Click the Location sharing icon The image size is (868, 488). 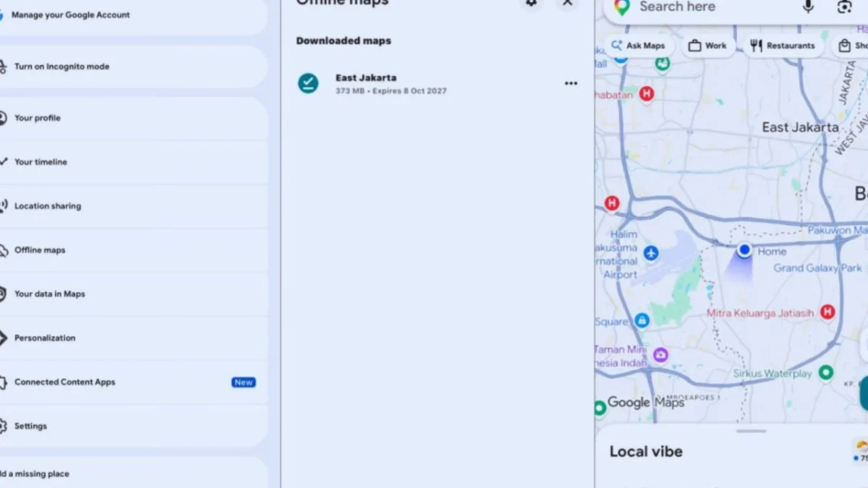click(3, 206)
